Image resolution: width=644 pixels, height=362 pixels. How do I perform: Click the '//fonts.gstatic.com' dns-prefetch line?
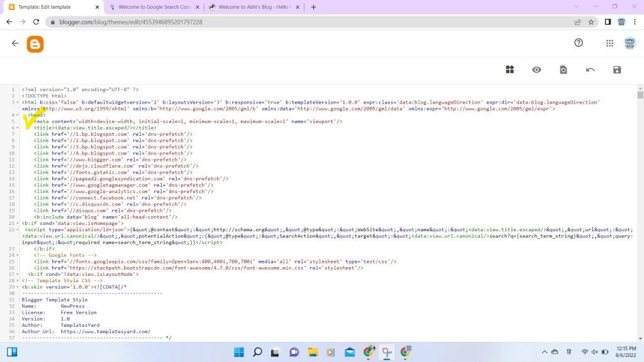(x=113, y=172)
